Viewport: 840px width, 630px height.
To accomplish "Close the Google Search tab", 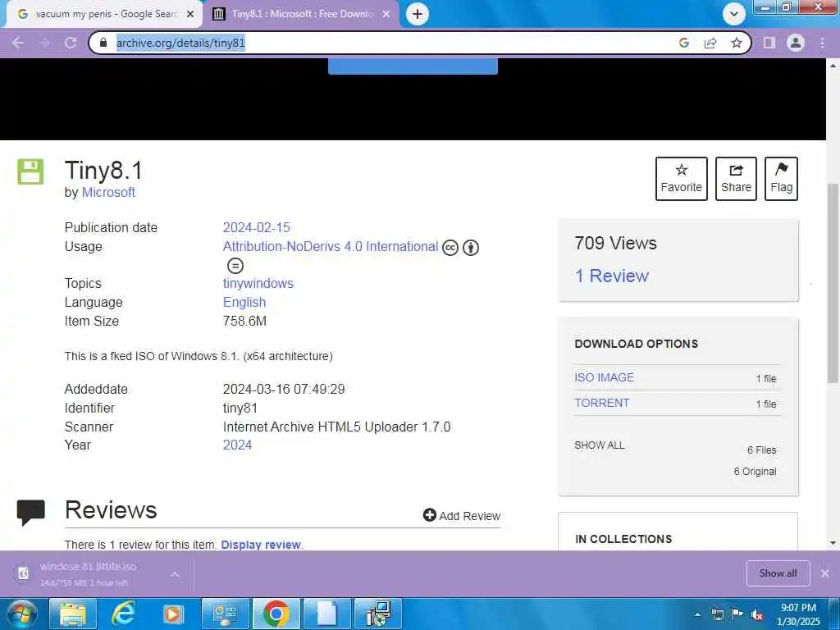I will tap(190, 14).
